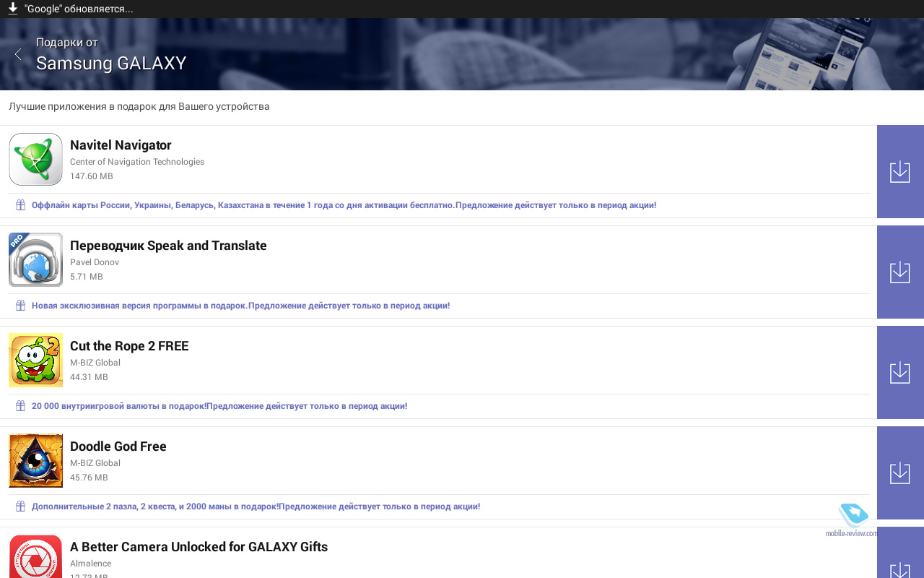Tap the "Google" обновляется status text
924x578 pixels.
pyautogui.click(x=79, y=9)
